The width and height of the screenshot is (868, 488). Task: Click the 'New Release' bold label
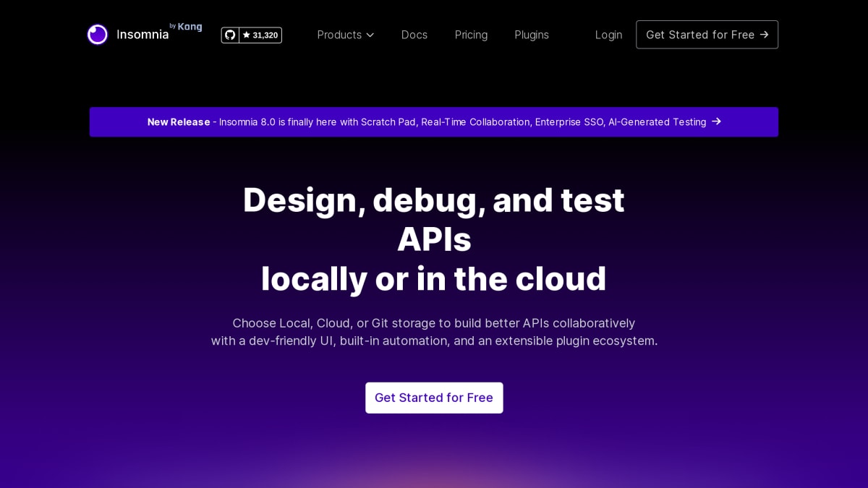(179, 122)
